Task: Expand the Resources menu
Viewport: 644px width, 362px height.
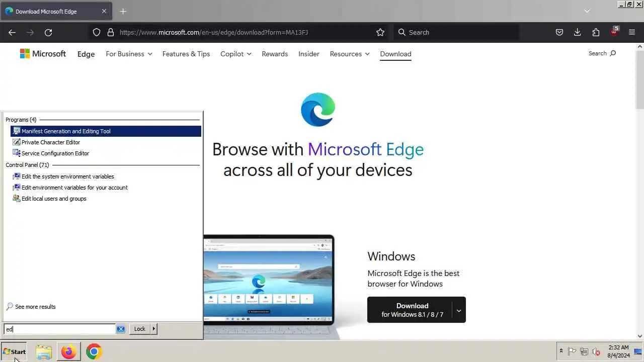Action: pos(350,54)
